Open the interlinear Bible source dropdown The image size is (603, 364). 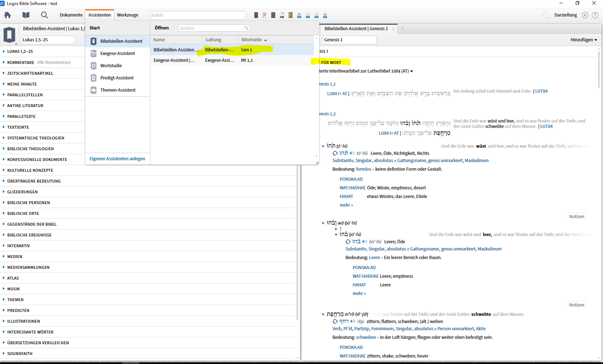tap(412, 71)
